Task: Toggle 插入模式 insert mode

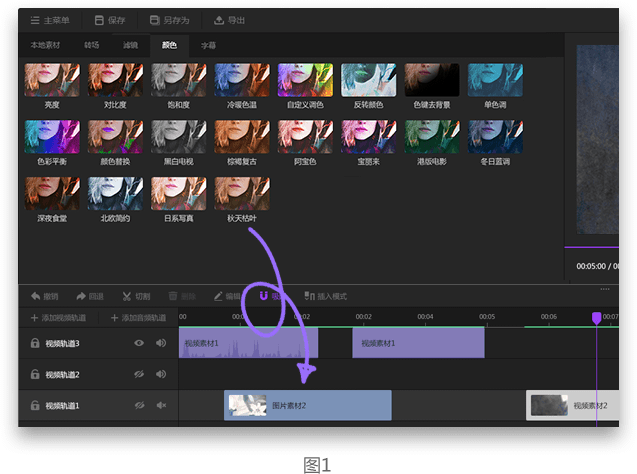Action: click(x=326, y=297)
